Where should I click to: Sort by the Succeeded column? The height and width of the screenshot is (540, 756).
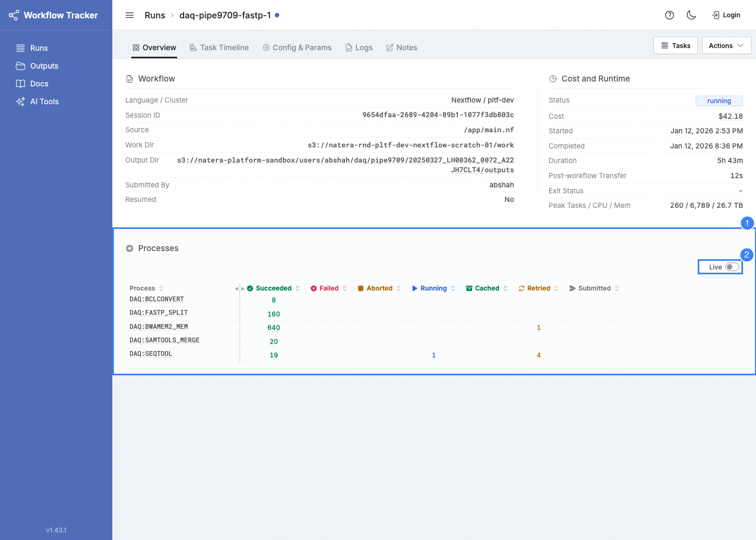(x=298, y=288)
